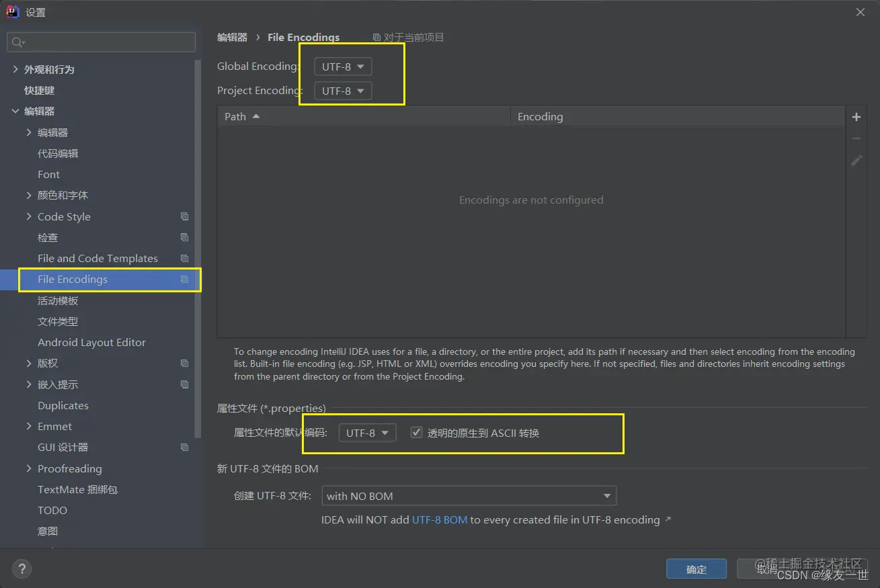This screenshot has width=880, height=588.
Task: Click the settings tree vertical scrollbar
Action: [x=197, y=249]
